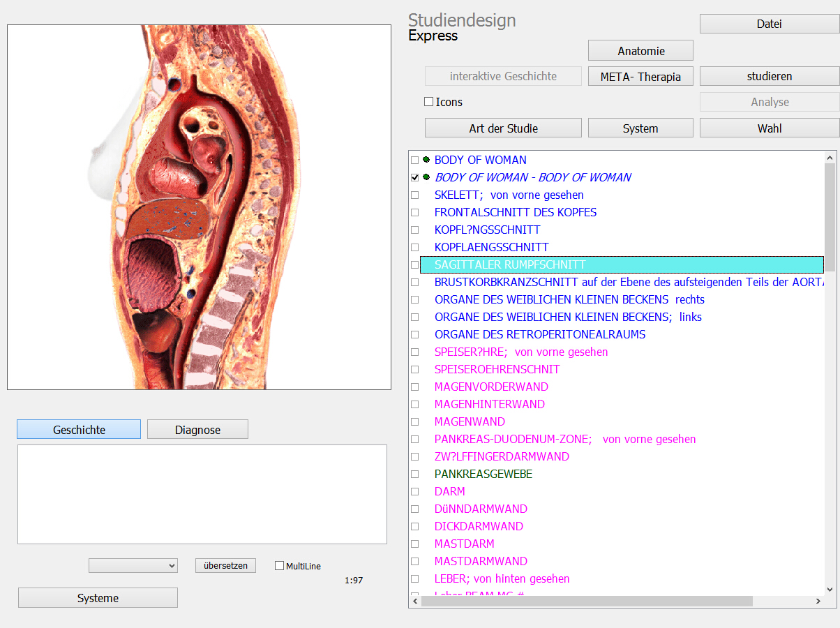840x628 pixels.
Task: Click green dot beside BODY OF WOMAN - BODY OF WOMAN
Action: pos(426,177)
